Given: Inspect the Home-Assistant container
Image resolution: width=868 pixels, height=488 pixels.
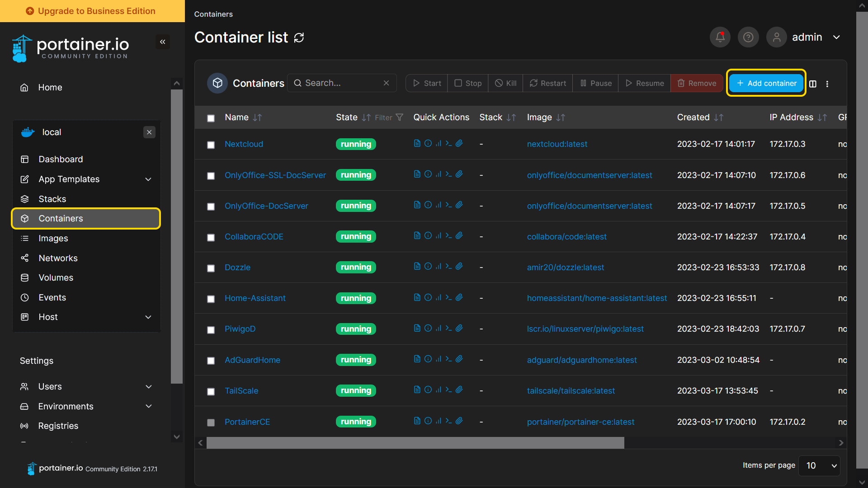Looking at the screenshot, I should click(428, 297).
